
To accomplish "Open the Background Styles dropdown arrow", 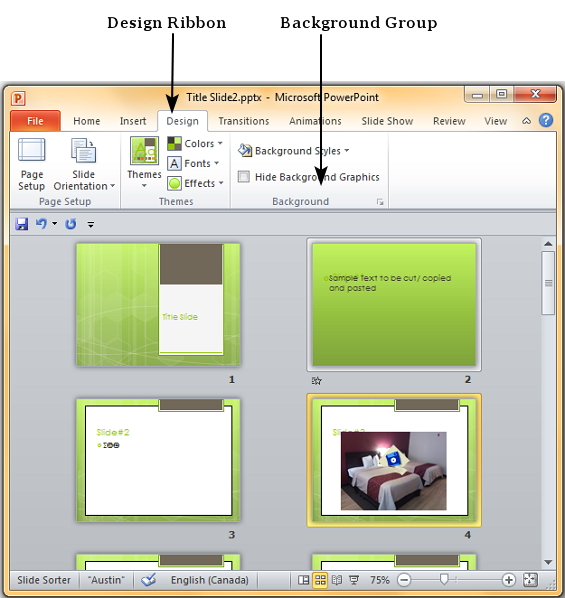I will click(x=347, y=151).
